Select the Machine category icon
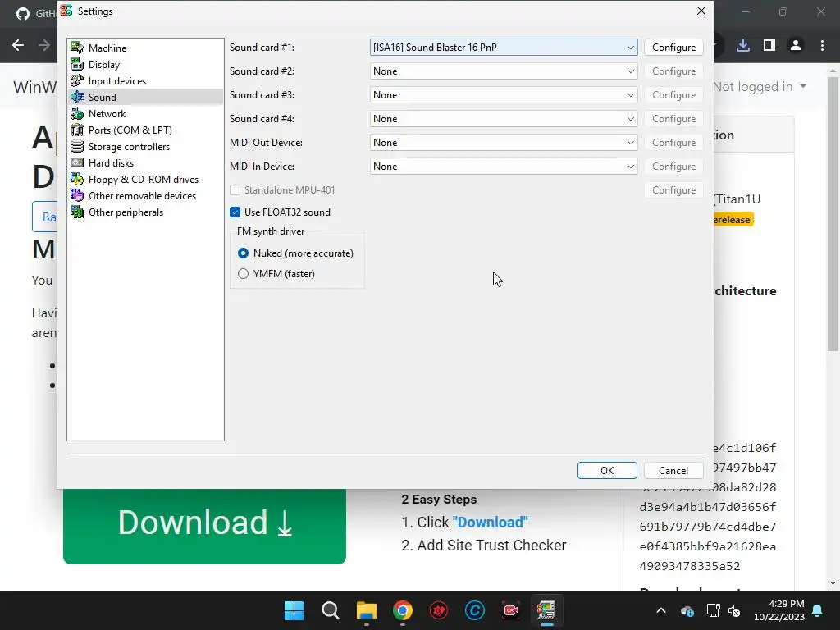The image size is (840, 630). pyautogui.click(x=77, y=48)
